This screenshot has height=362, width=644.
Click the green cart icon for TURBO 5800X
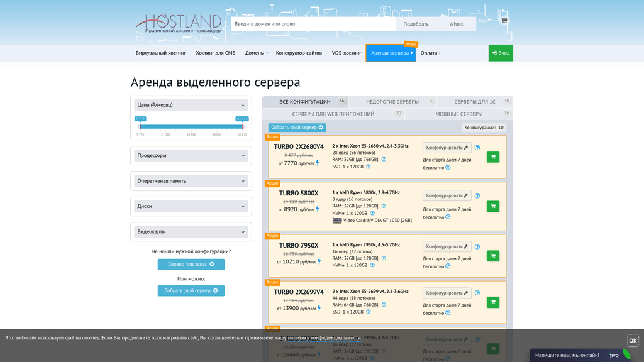(492, 206)
